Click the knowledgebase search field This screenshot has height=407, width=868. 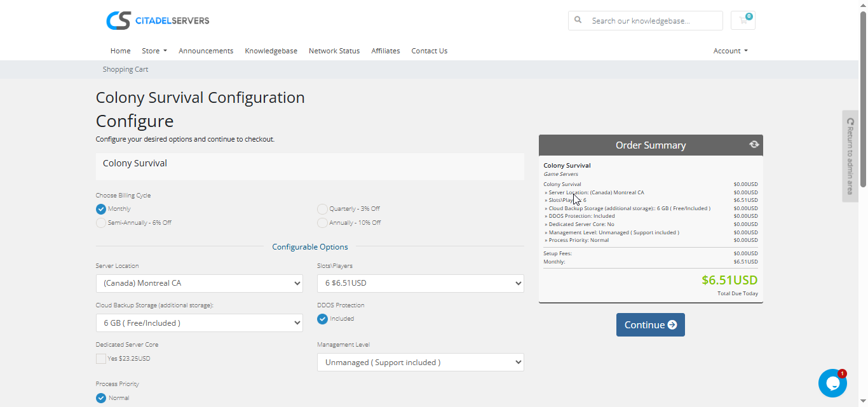click(x=653, y=20)
